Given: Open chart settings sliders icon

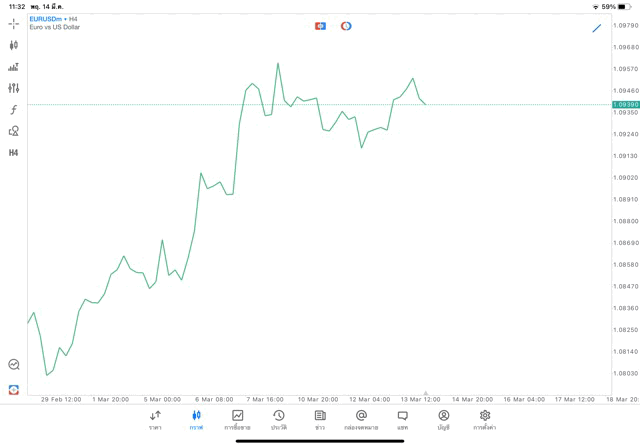Looking at the screenshot, I should (x=13, y=88).
